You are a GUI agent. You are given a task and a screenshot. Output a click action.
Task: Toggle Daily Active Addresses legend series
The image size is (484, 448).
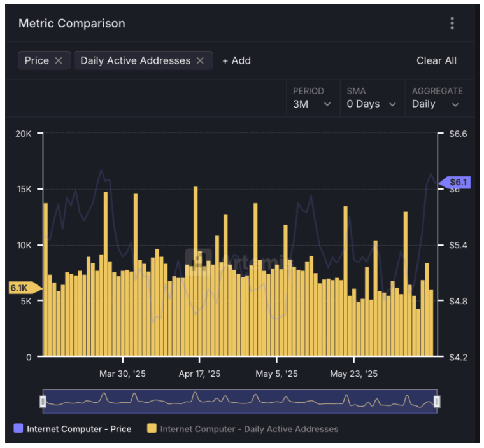248,429
